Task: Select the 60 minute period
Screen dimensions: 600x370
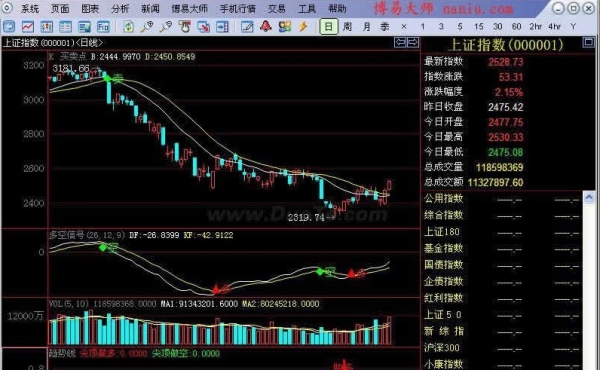Action: [516, 26]
